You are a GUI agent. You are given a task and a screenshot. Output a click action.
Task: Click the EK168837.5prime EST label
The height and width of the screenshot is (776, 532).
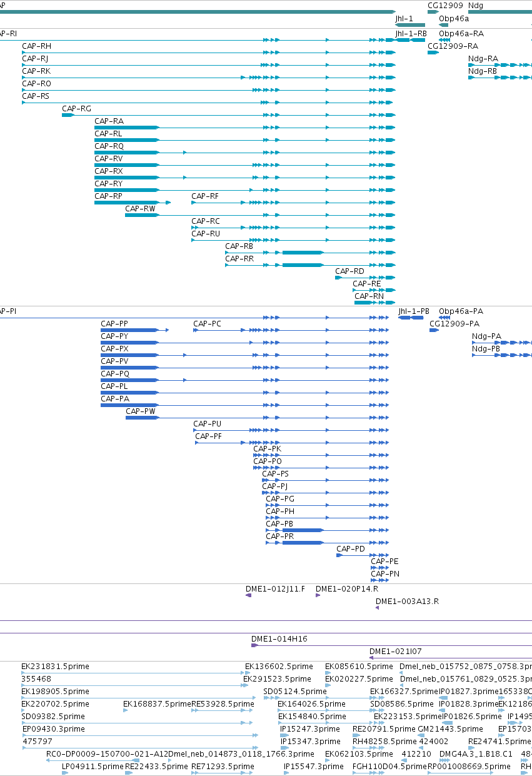tap(157, 704)
